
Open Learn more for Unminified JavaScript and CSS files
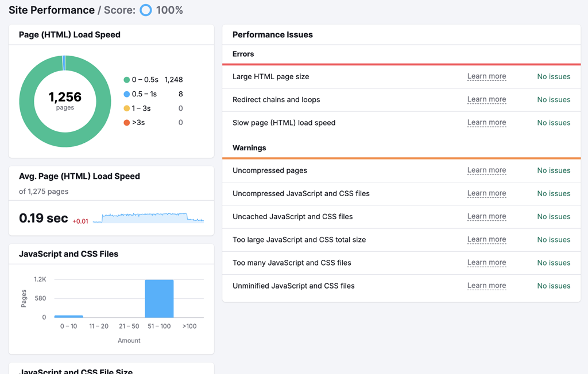(x=486, y=286)
